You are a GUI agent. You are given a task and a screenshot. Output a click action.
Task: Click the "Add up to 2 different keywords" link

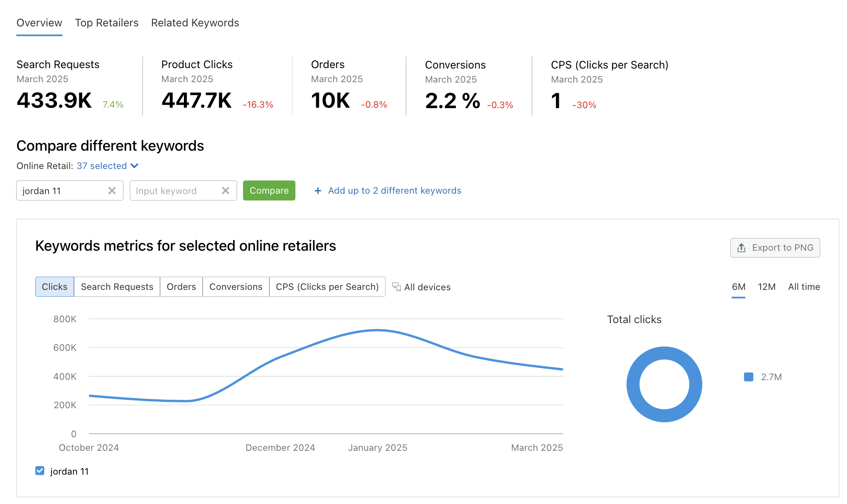394,190
